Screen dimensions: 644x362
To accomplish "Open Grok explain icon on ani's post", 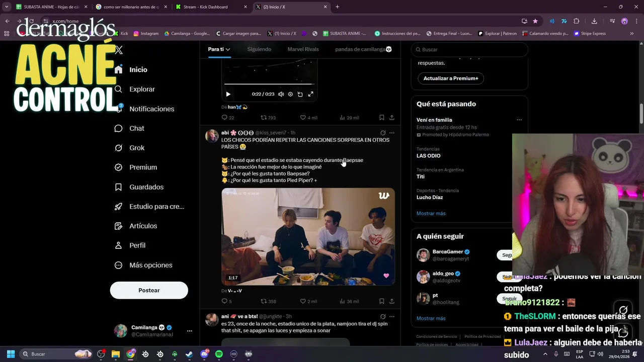I will click(x=383, y=316).
